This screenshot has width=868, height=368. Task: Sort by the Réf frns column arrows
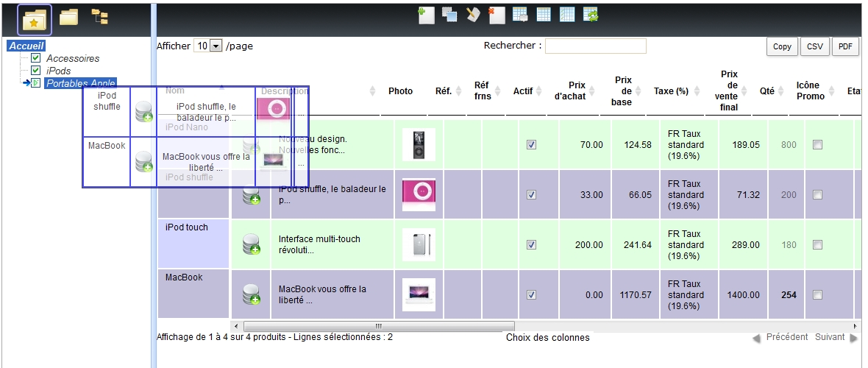(497, 91)
